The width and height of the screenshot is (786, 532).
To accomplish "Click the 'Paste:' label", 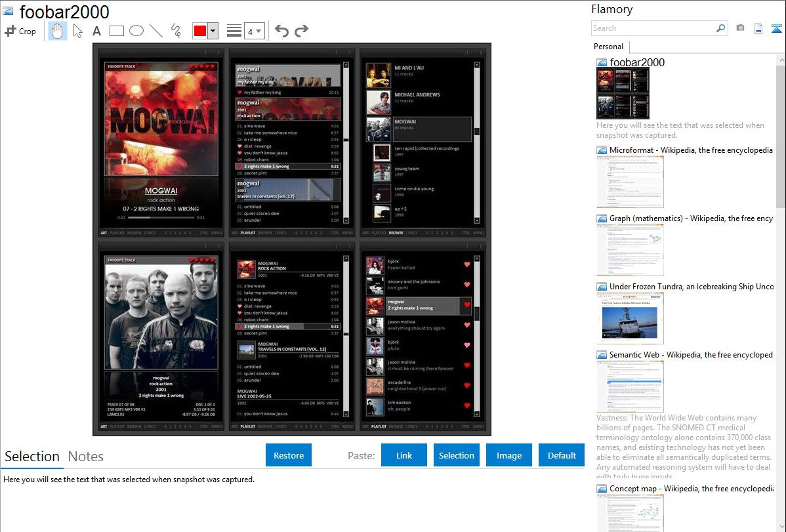I will (362, 455).
